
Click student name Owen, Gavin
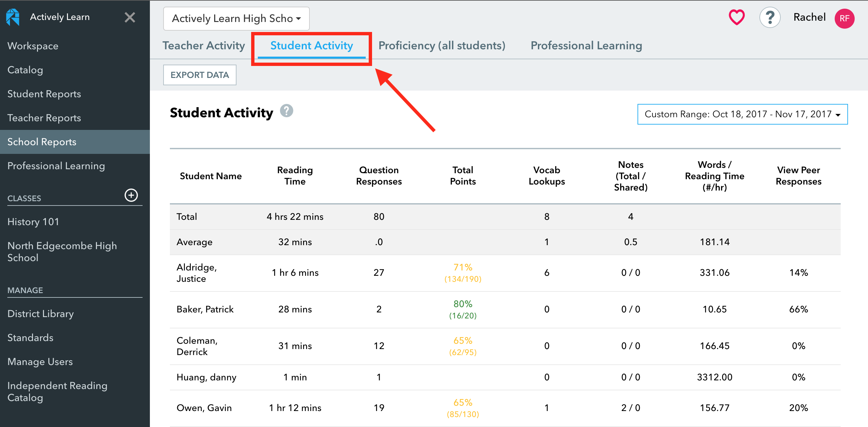pyautogui.click(x=204, y=408)
